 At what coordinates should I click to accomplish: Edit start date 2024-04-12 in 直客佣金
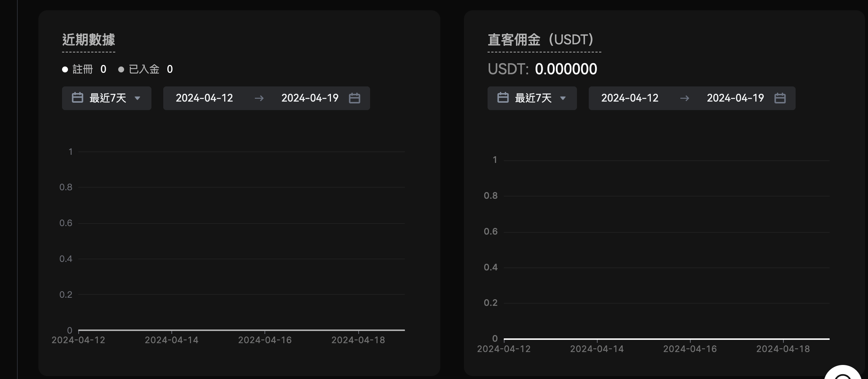[630, 98]
